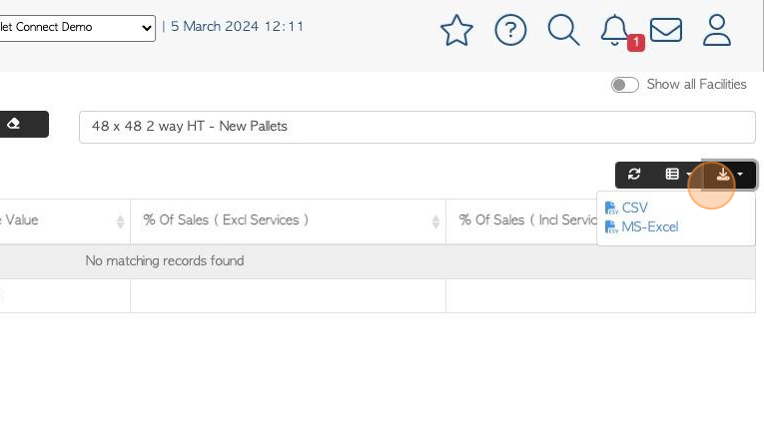This screenshot has height=426, width=764.
Task: Open the messages envelope icon
Action: click(x=666, y=30)
